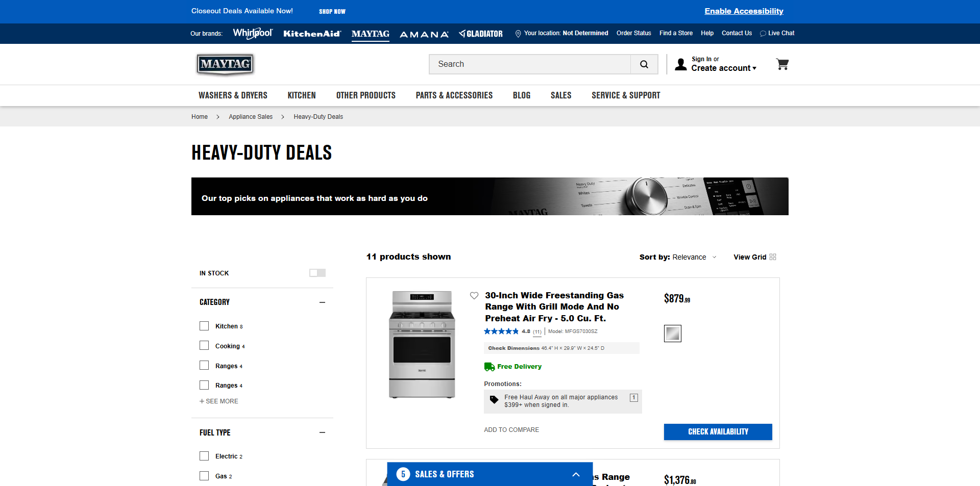
Task: Click the location pin to set your location
Action: point(518,33)
